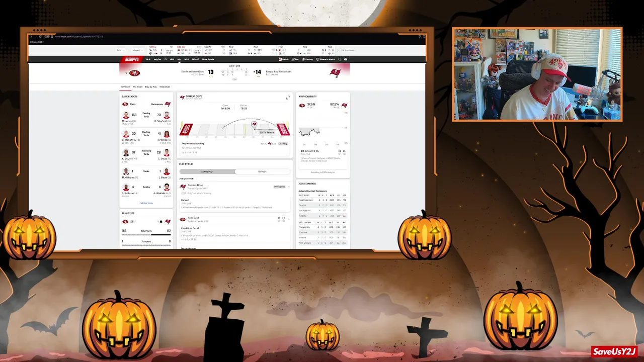644x362 pixels.
Task: Open the New folder bookmark
Action: [37, 42]
